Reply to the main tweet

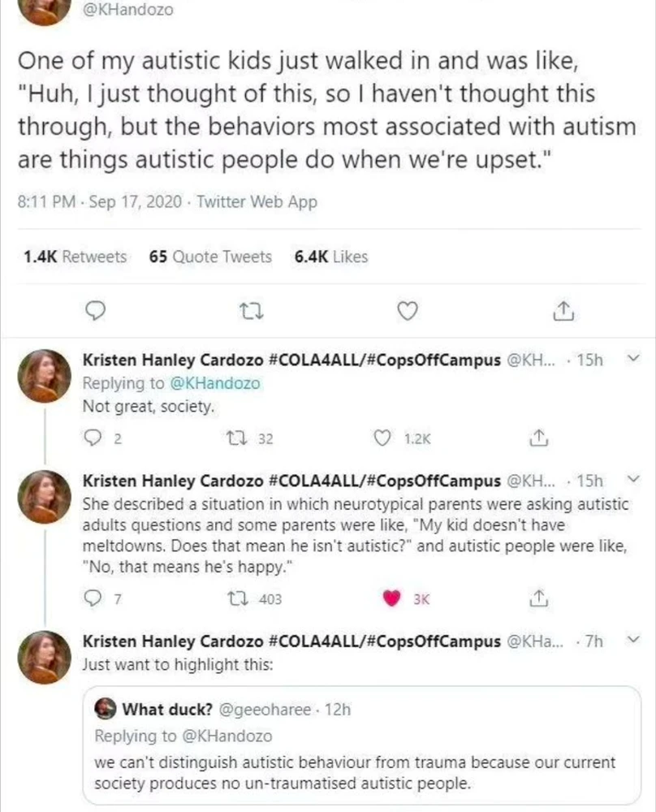[x=96, y=310]
